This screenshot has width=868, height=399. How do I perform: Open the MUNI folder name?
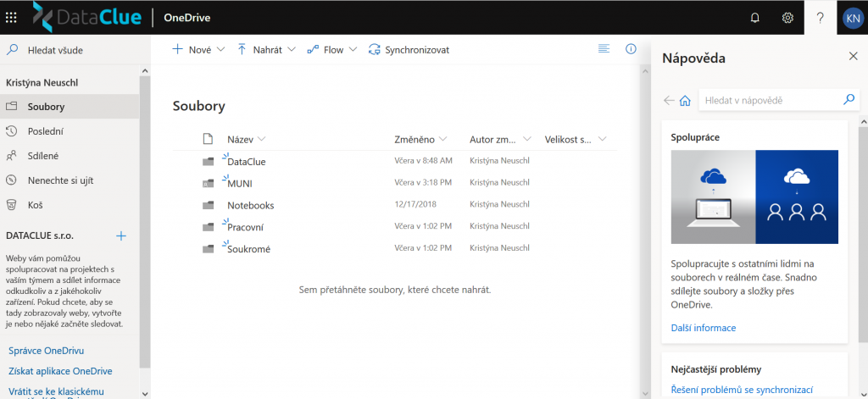(x=240, y=184)
